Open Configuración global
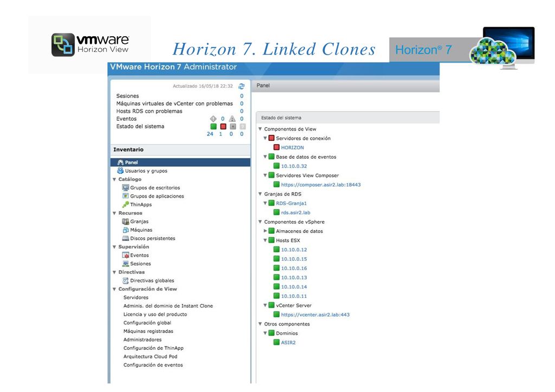Screen dimensions: 555x392 (x=147, y=323)
